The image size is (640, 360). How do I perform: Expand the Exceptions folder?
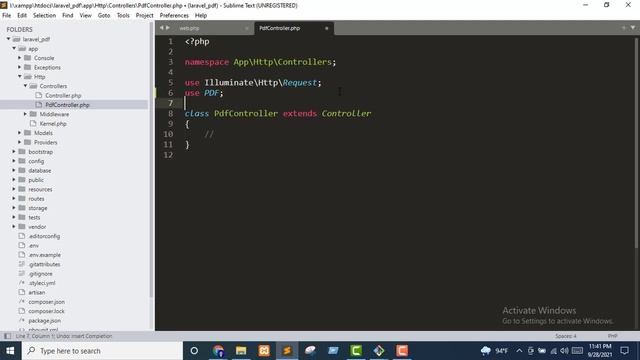[20, 67]
